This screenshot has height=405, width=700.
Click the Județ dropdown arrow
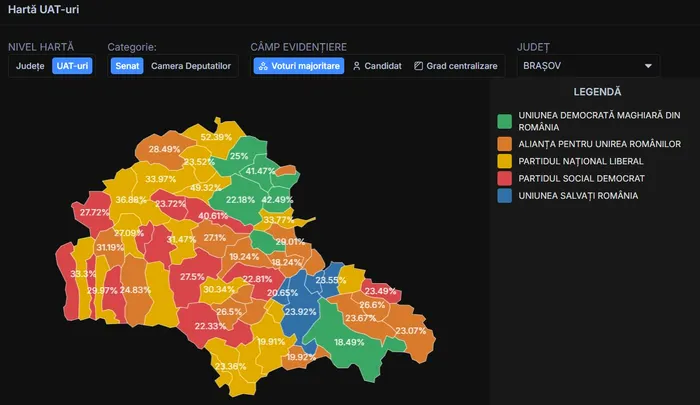click(x=649, y=66)
